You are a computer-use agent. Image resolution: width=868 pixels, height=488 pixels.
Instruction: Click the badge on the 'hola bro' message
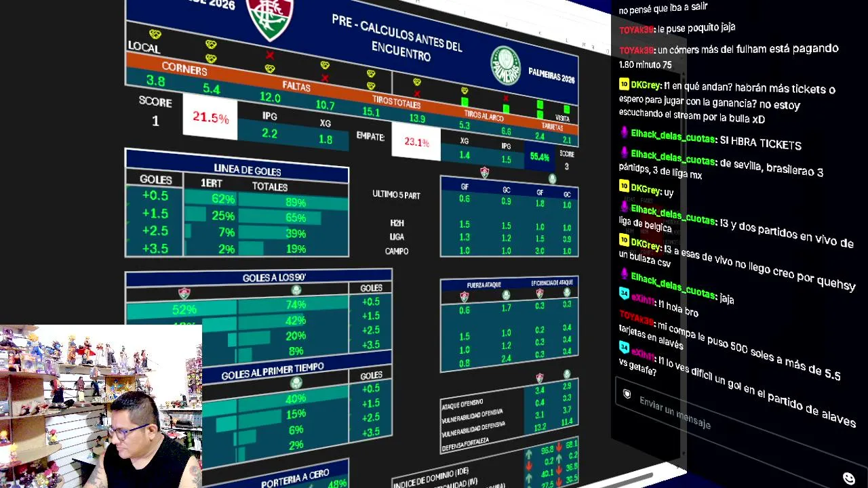pos(624,293)
